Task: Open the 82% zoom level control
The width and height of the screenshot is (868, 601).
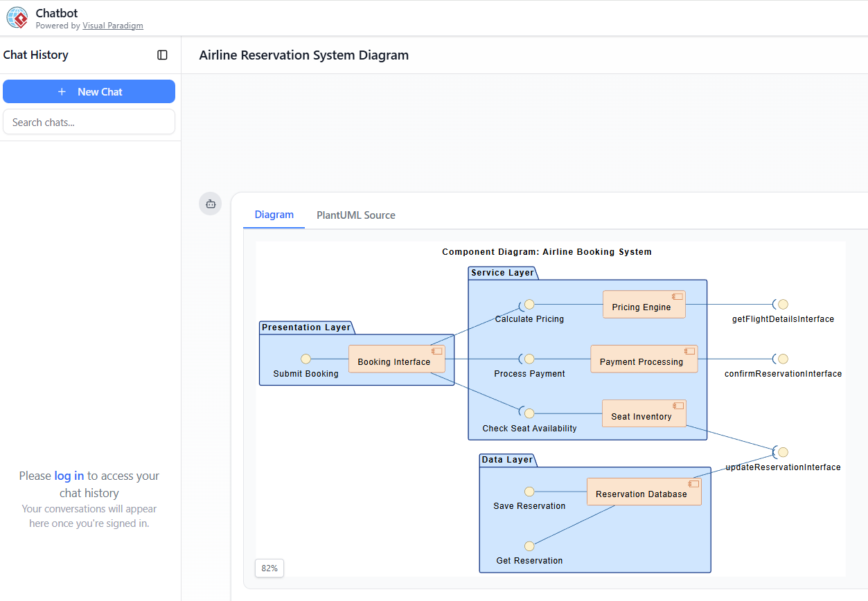Action: click(269, 568)
